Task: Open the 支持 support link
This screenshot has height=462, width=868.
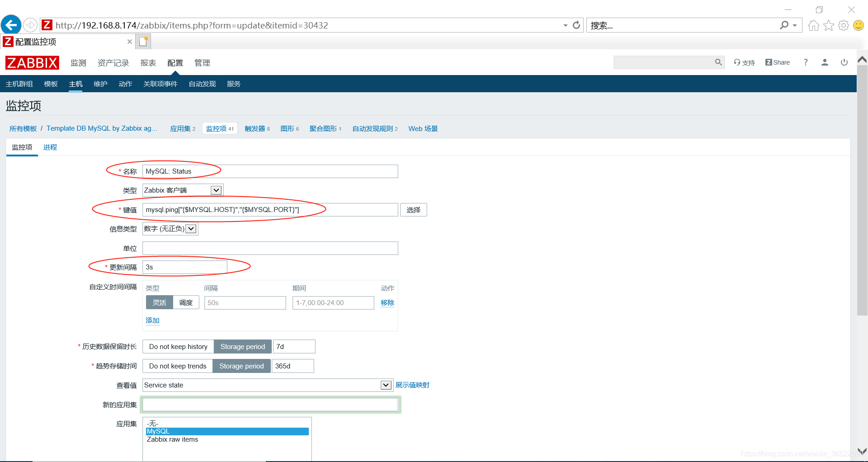Action: point(744,62)
